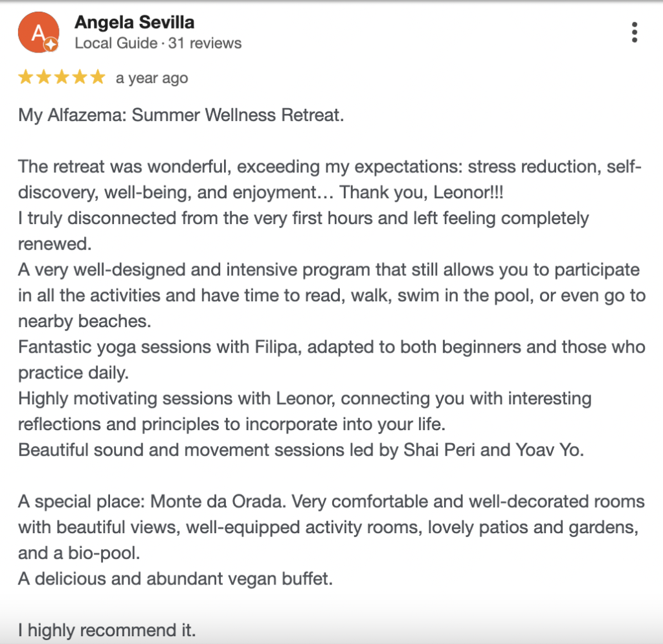Click the "31 reviews" count

pyautogui.click(x=205, y=43)
